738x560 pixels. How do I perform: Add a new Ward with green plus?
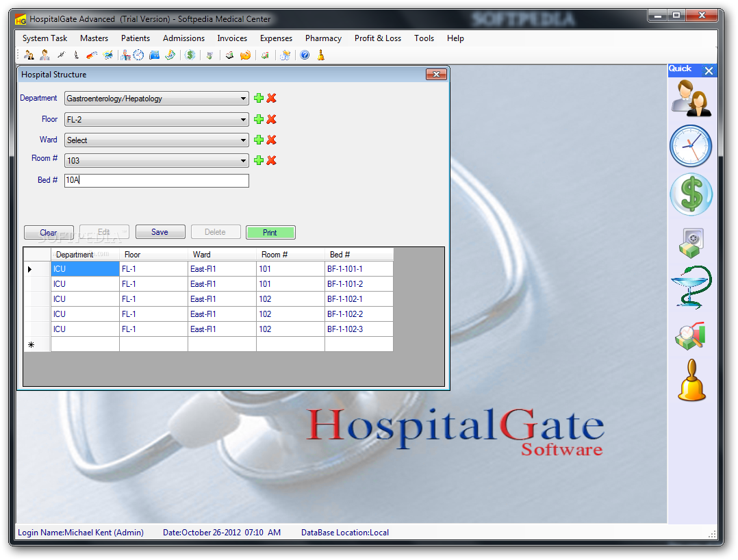pos(258,140)
